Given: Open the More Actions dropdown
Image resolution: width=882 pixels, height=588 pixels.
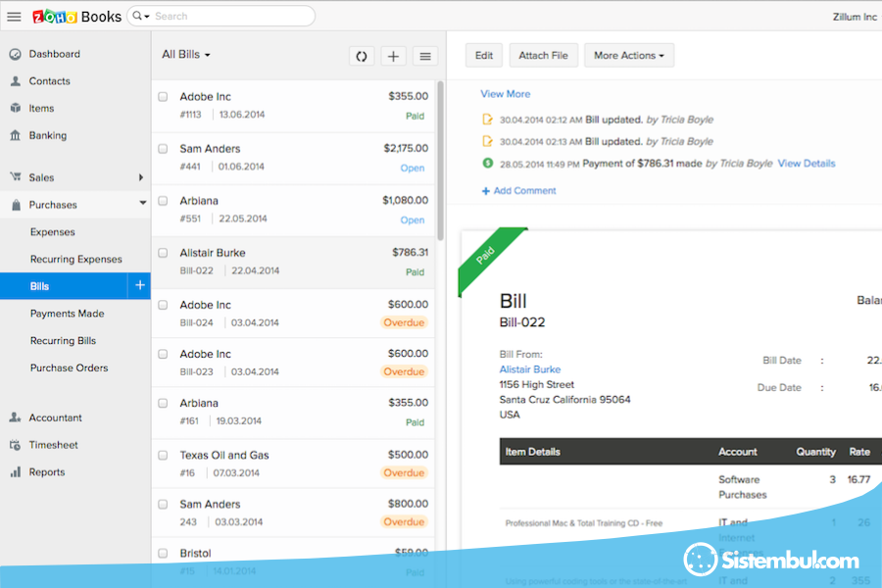Looking at the screenshot, I should 629,56.
